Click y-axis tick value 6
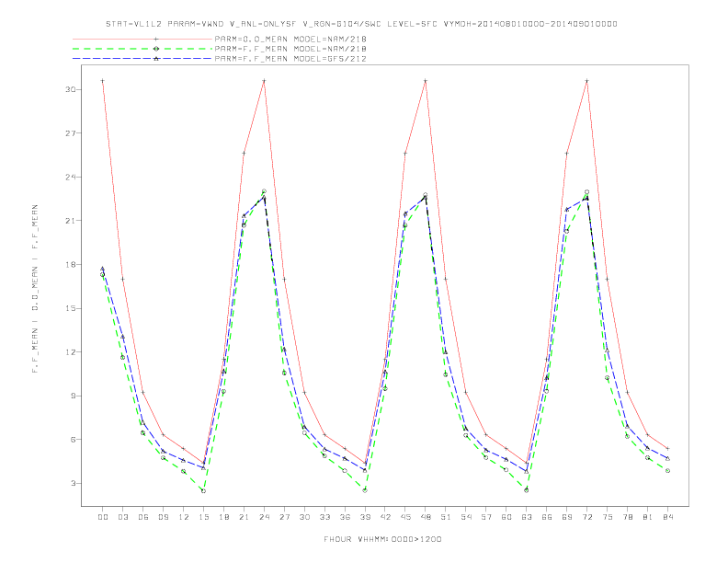Image resolution: width=728 pixels, height=563 pixels. tap(74, 440)
